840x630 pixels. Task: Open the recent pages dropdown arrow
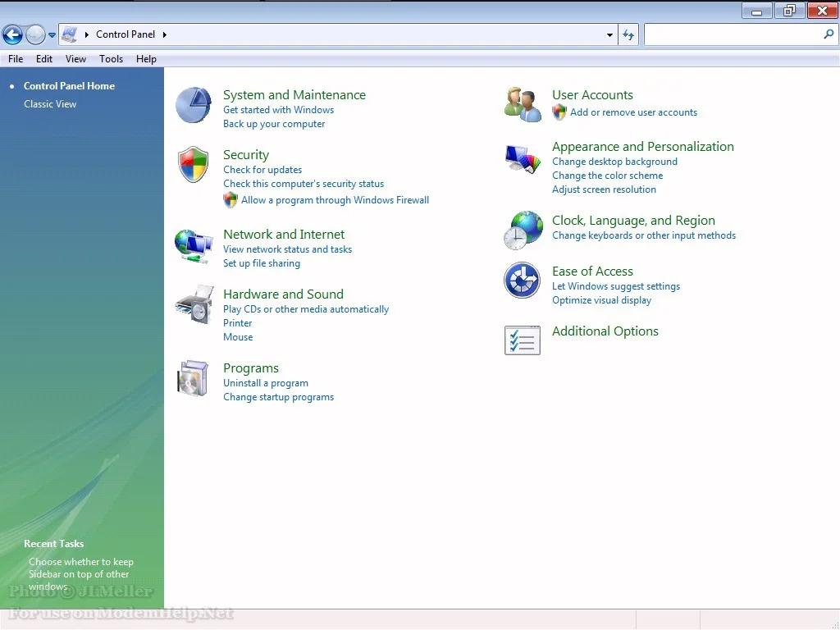click(52, 34)
